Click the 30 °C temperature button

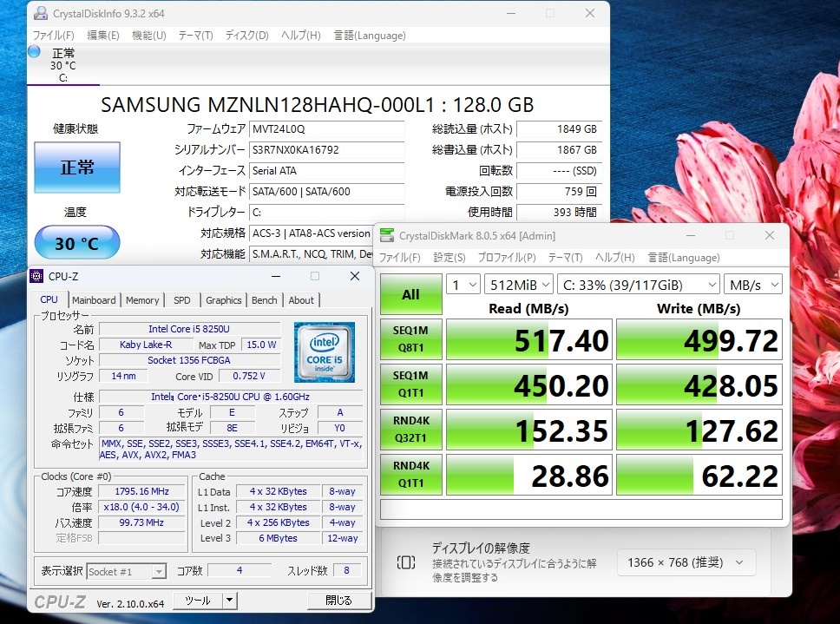pyautogui.click(x=77, y=243)
